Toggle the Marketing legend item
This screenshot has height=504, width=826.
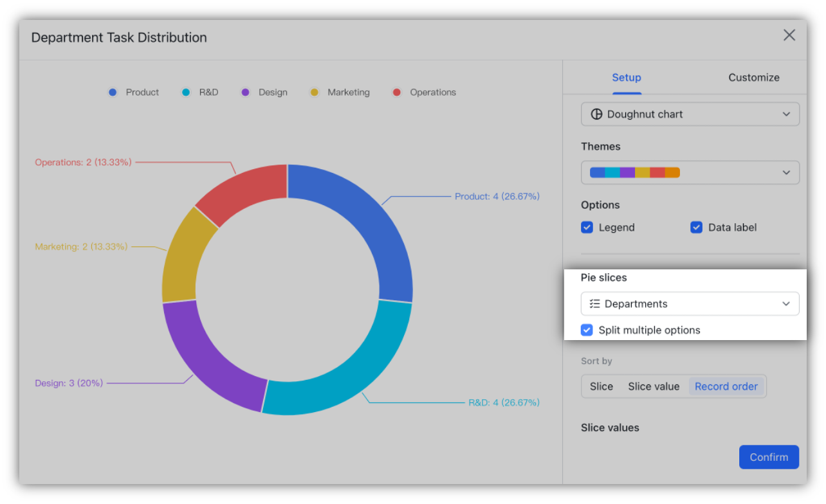click(340, 93)
